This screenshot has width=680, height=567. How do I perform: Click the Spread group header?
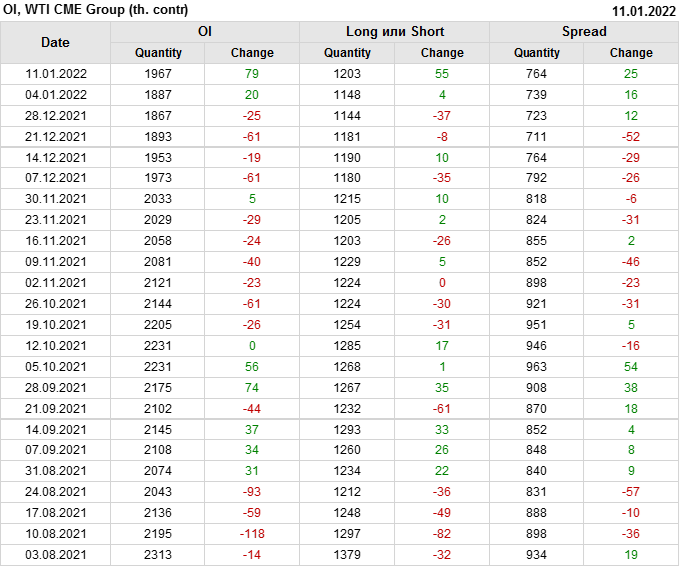[x=584, y=31]
